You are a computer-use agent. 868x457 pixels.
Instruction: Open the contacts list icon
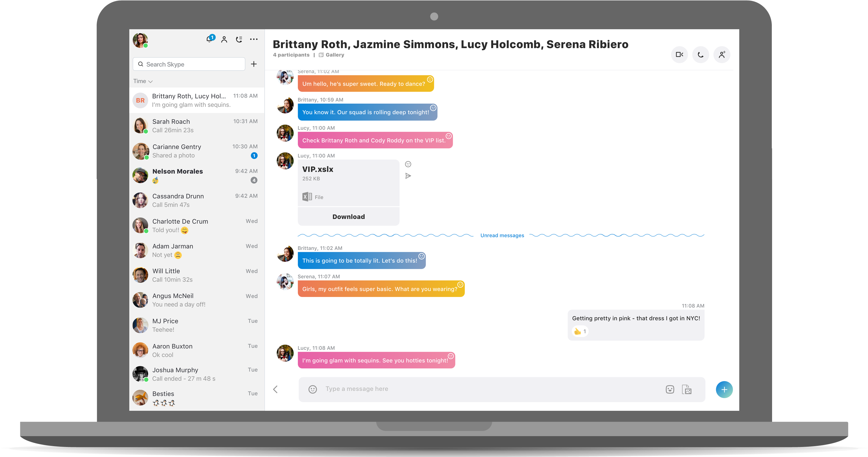(224, 40)
